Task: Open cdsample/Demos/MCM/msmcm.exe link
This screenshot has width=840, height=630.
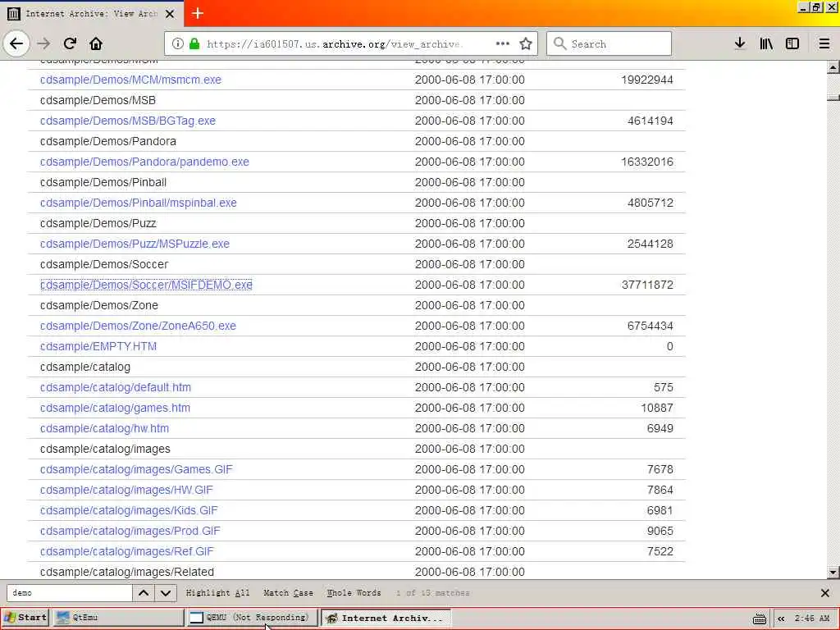Action: [130, 80]
